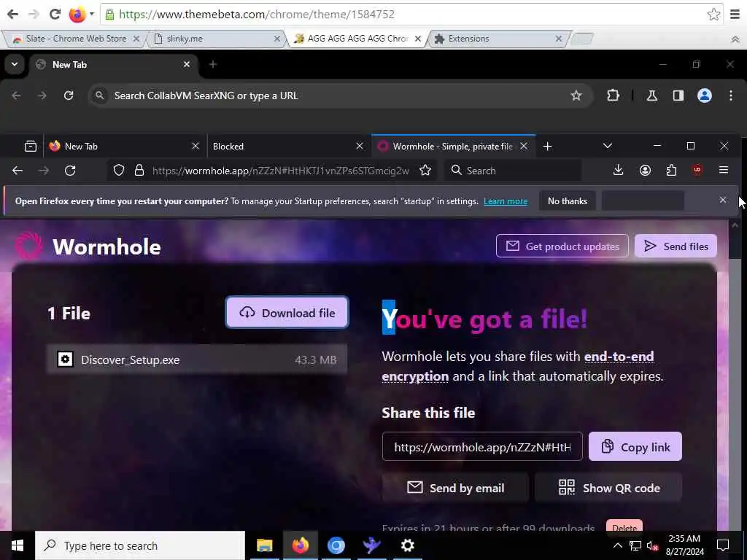747x560 pixels.
Task: Open tracking protection shield icon
Action: click(119, 171)
